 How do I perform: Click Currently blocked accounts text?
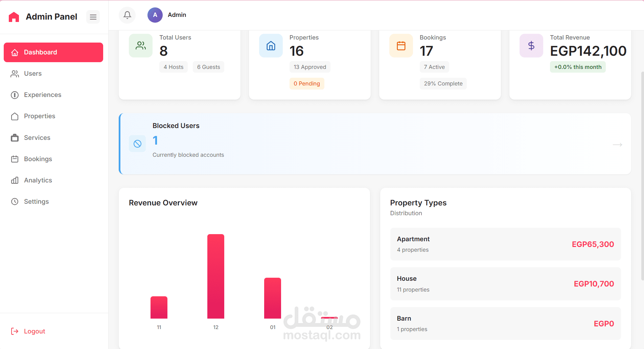[188, 155]
